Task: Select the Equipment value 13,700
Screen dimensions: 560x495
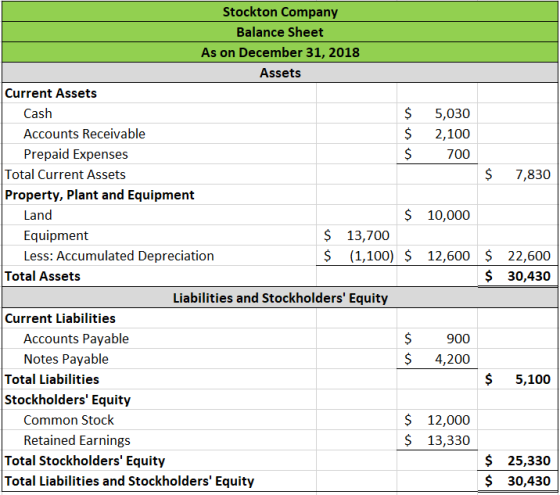Action: click(368, 236)
